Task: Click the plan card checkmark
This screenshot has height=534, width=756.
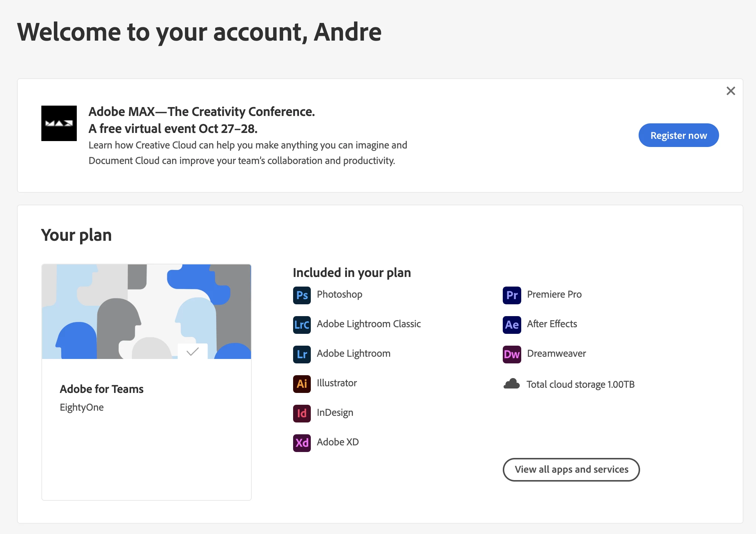Action: coord(192,351)
